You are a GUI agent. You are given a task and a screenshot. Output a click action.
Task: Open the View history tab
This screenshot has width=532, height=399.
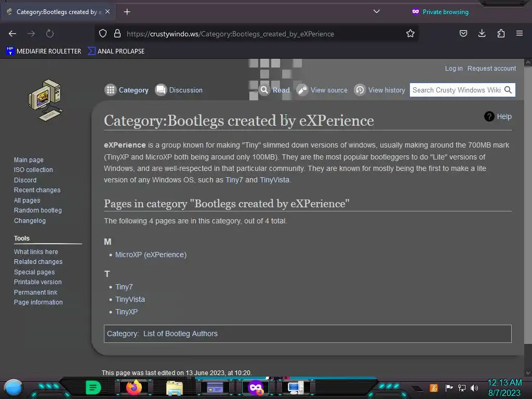coord(379,90)
